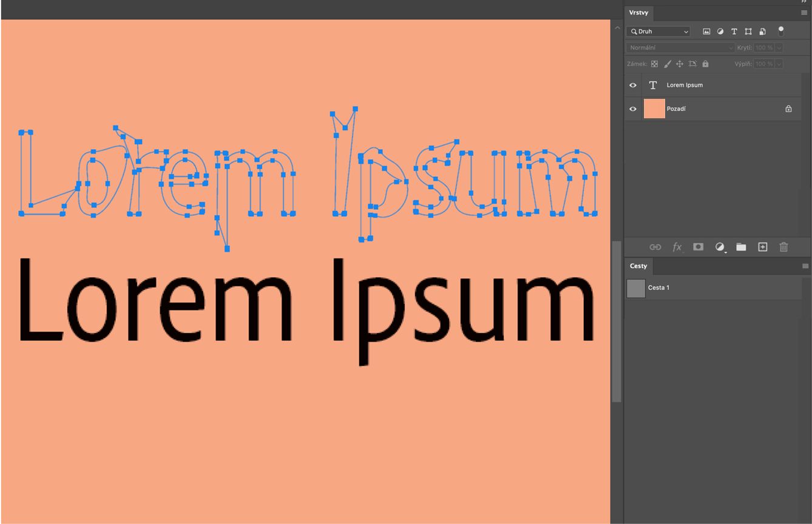
Task: Click the T thumbnail of Lorem Ipsum layer
Action: tap(653, 86)
